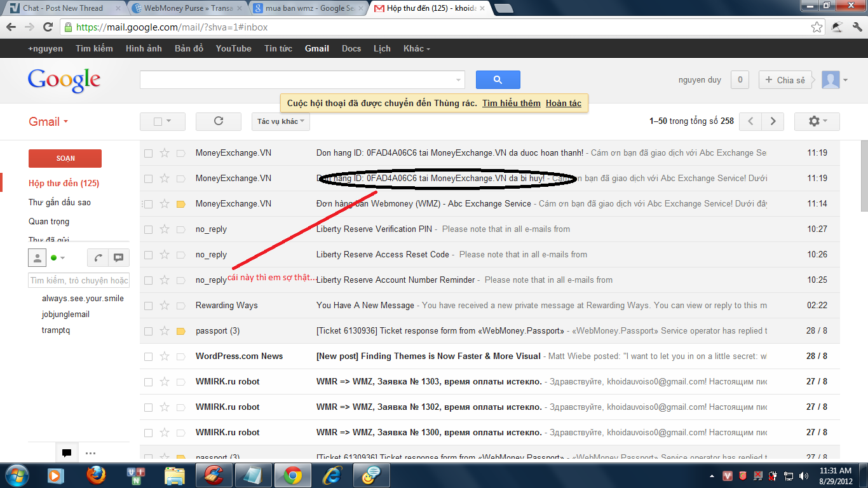Image resolution: width=868 pixels, height=488 pixels.
Task: Open Windows Explorer folder on the taskbar
Action: (x=174, y=475)
